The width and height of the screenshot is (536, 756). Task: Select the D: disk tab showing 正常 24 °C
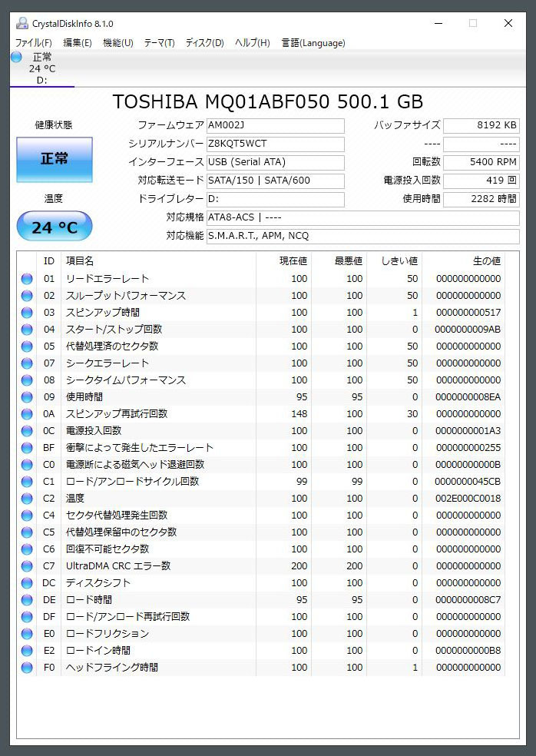[42, 68]
